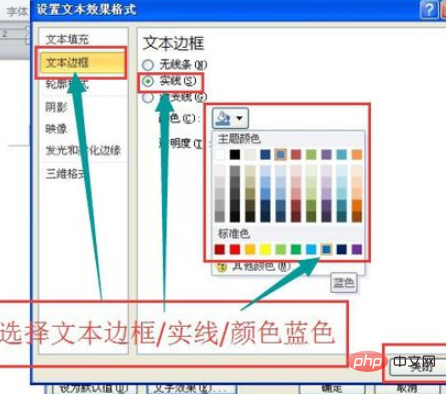The image size is (446, 394).
Task: Open the 阴影 (shadow) category
Action: [56, 107]
